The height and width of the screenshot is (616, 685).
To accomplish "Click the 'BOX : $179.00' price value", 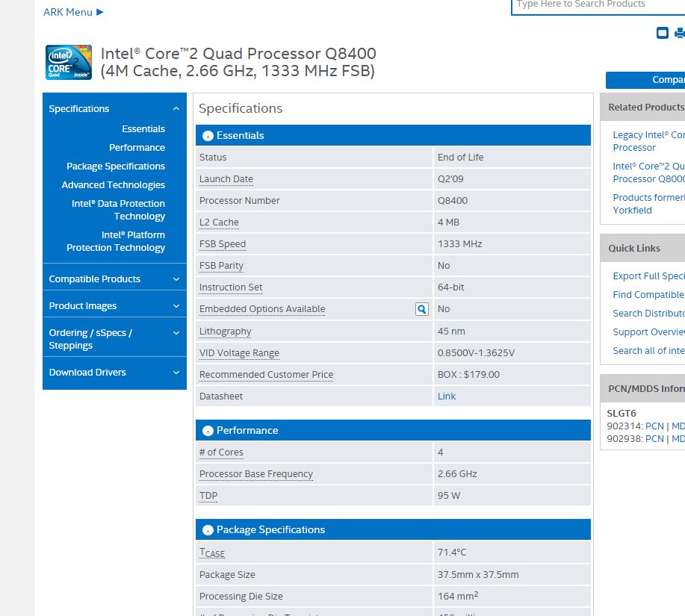I will click(x=468, y=375).
